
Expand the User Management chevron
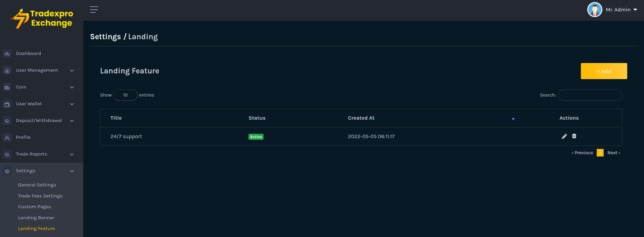(72, 70)
